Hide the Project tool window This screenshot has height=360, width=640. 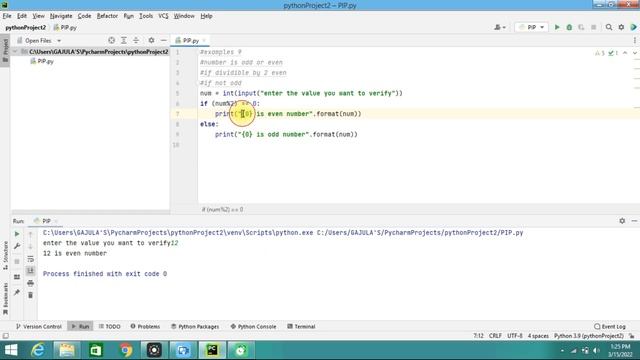click(164, 40)
